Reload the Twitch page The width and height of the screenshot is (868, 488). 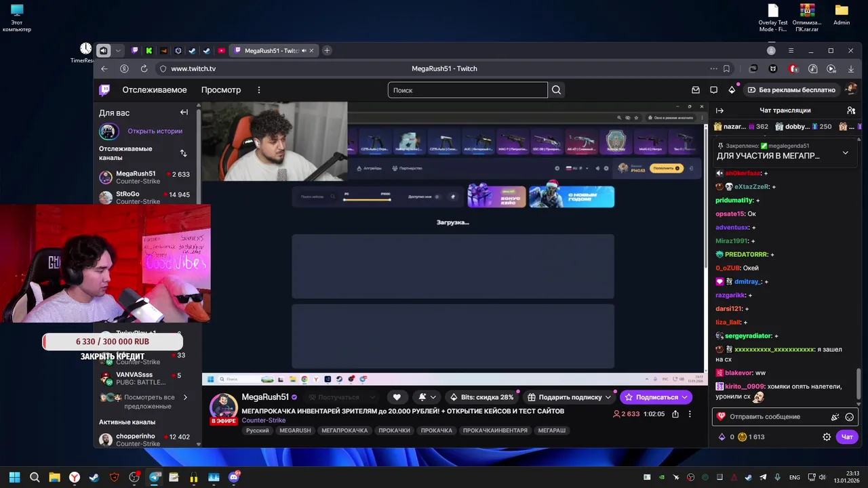pyautogui.click(x=144, y=68)
